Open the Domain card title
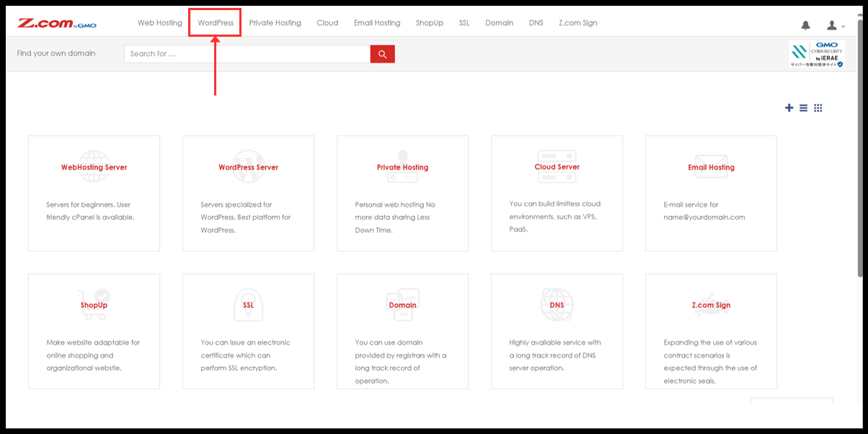Viewport: 868px width, 434px height. [x=402, y=305]
